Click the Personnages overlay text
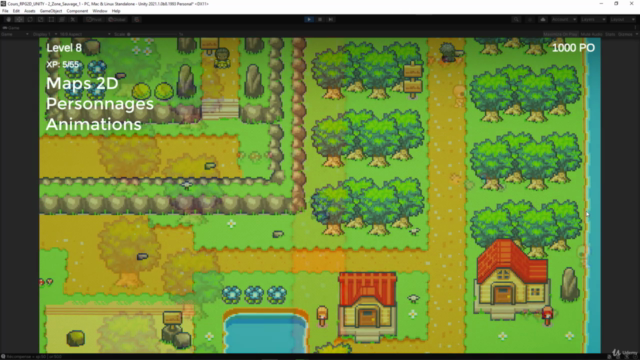 (x=100, y=104)
